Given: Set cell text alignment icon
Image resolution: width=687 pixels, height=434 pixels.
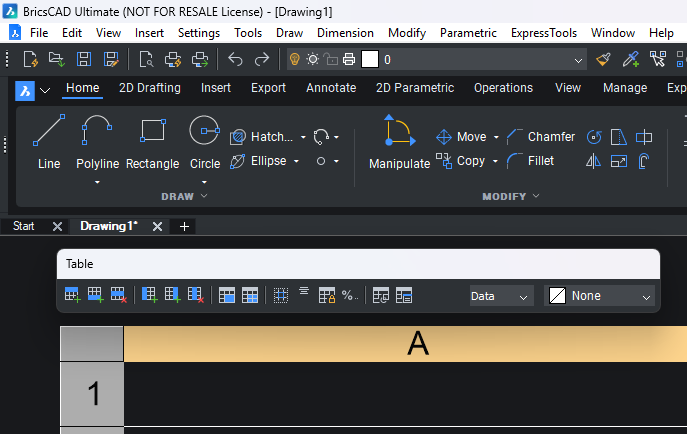Looking at the screenshot, I should click(x=304, y=292).
